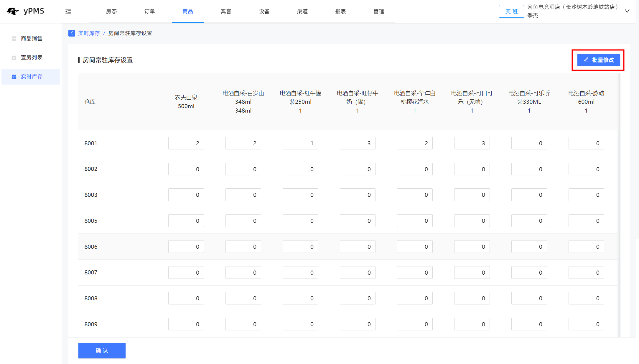The width and height of the screenshot is (639, 364).
Task: Open the 报表 top menu
Action: 340,11
